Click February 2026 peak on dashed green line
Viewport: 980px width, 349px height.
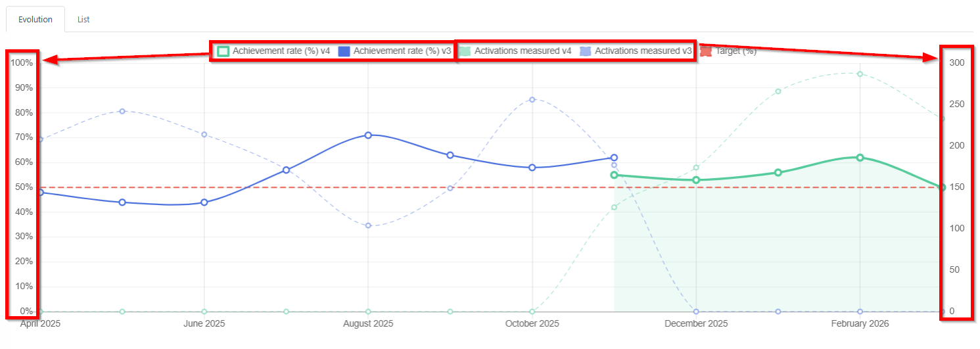tap(860, 74)
